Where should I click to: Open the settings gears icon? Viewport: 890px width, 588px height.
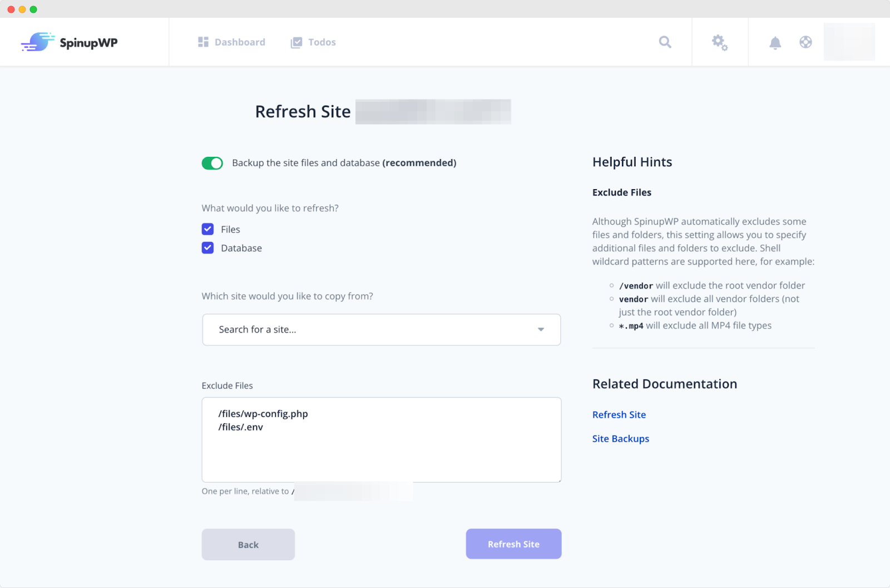[720, 42]
